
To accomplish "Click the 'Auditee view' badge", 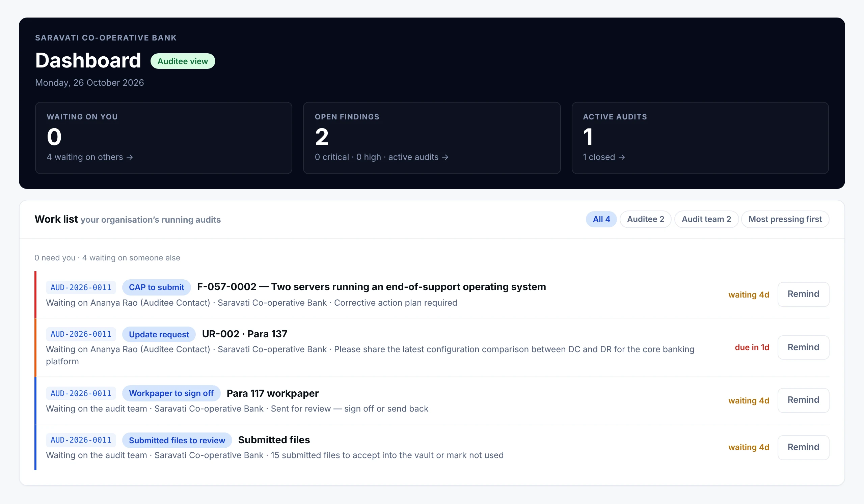I will 183,61.
